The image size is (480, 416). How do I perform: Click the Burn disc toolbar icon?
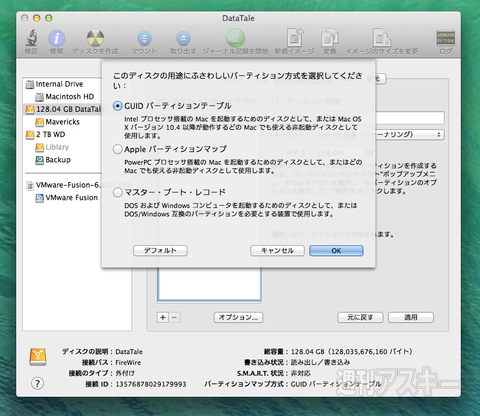tap(95, 38)
